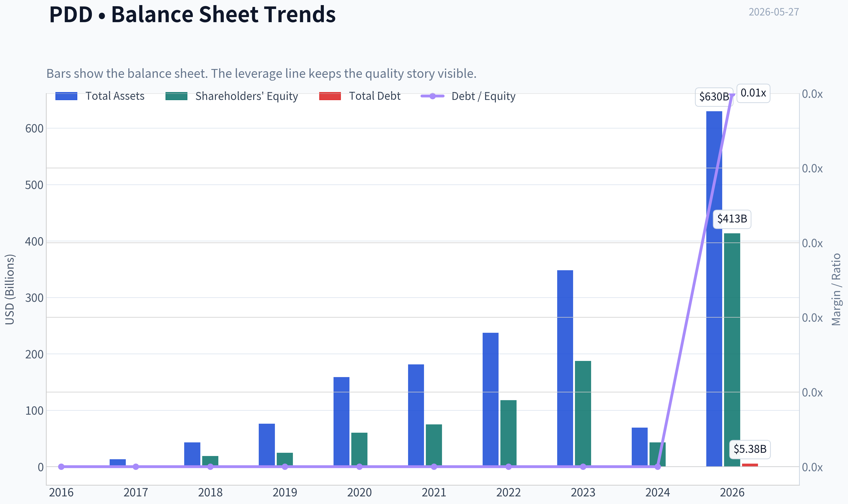The image size is (848, 504).
Task: Click the 2023 Shareholders' Equity green bar
Action: [x=583, y=414]
